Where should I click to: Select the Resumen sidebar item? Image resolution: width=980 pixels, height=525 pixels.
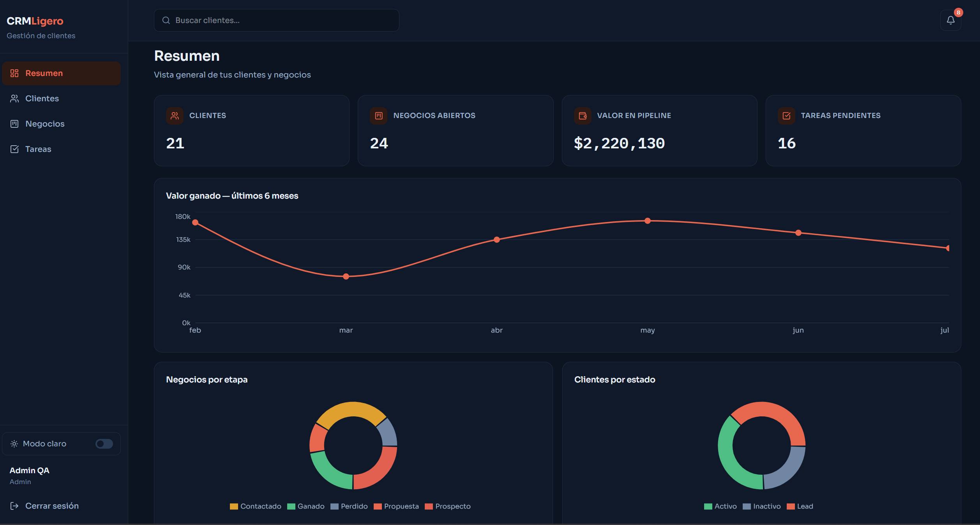click(61, 73)
